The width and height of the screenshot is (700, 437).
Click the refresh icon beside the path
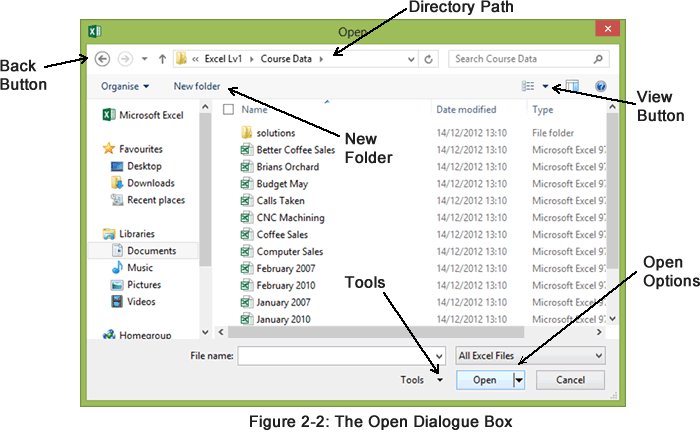(x=429, y=60)
